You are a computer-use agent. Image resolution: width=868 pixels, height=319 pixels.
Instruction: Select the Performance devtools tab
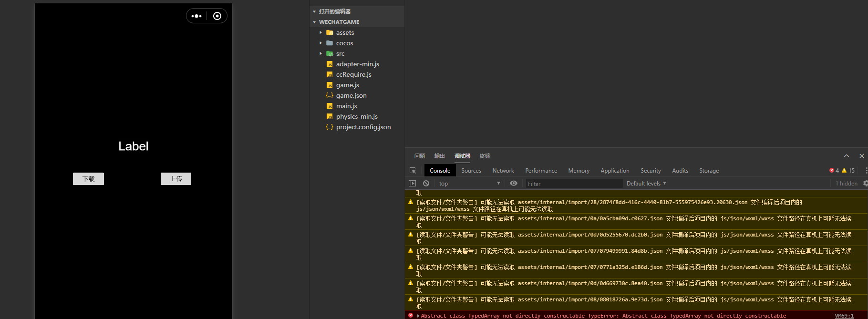click(541, 170)
